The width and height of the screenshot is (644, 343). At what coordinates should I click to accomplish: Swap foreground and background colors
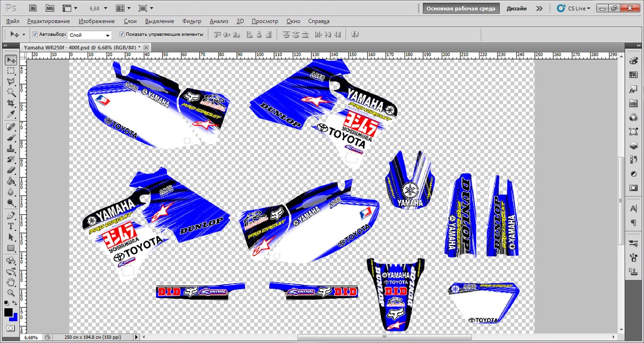pos(15,303)
